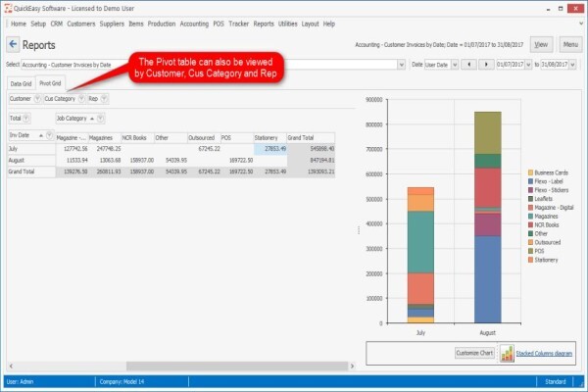Open the Stacked Columns diagram link
Image resolution: width=588 pixels, height=392 pixels.
[544, 354]
